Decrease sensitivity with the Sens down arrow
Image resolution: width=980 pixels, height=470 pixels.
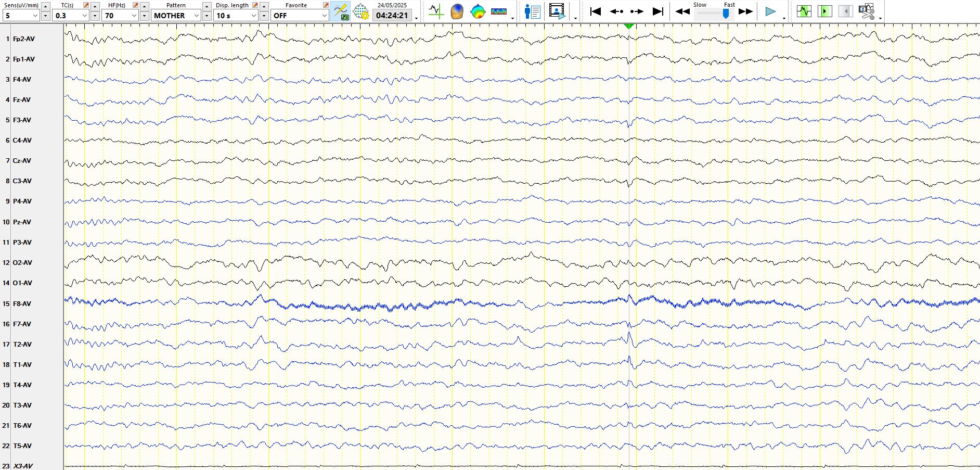click(45, 16)
